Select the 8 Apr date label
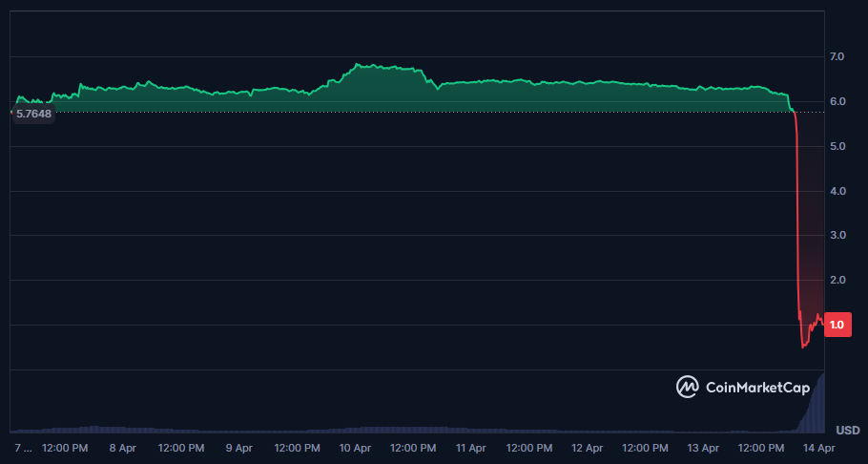 (x=124, y=447)
